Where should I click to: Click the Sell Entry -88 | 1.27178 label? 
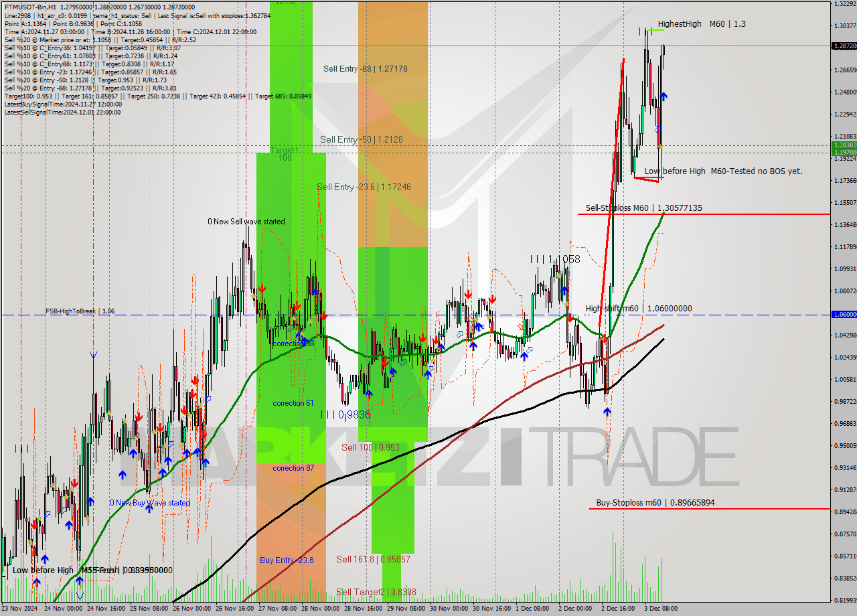[x=365, y=68]
